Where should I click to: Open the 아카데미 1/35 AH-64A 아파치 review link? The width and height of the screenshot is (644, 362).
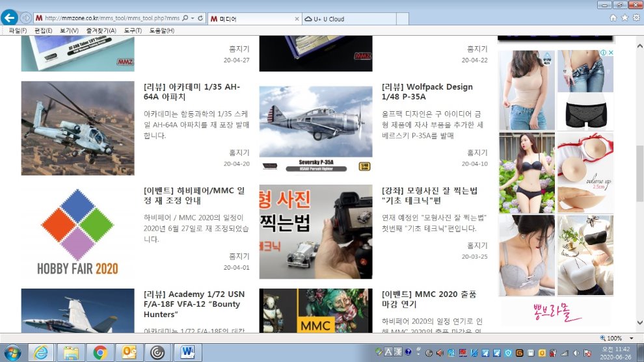[192, 92]
